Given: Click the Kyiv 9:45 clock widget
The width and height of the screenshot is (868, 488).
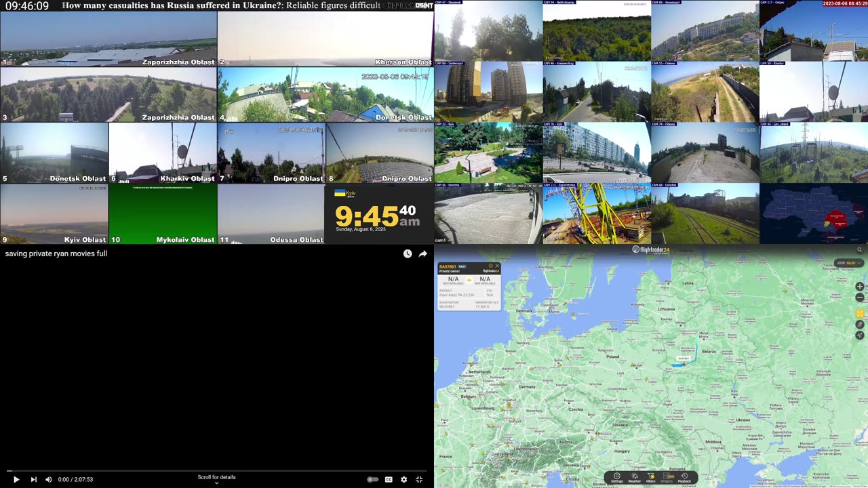Looking at the screenshot, I should pyautogui.click(x=380, y=214).
